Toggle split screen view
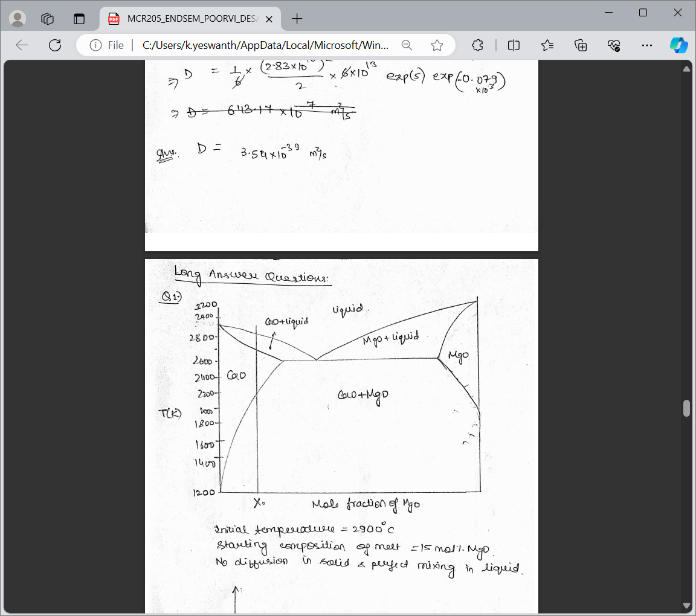 (514, 45)
